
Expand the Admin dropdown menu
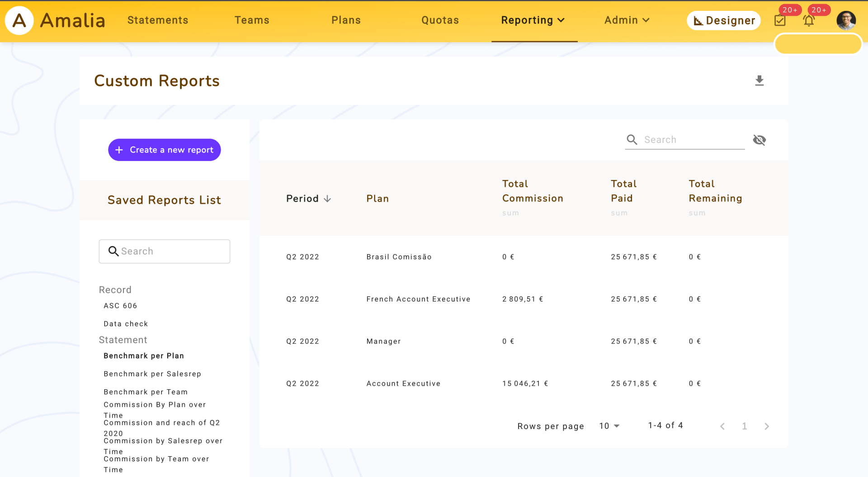[x=627, y=20]
